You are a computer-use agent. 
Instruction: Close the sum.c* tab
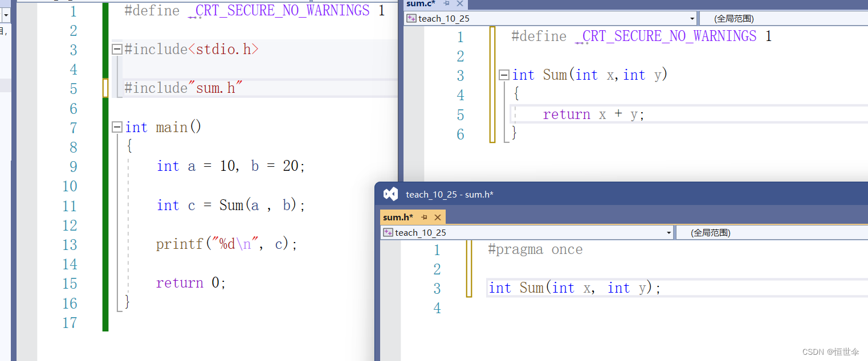click(x=460, y=3)
